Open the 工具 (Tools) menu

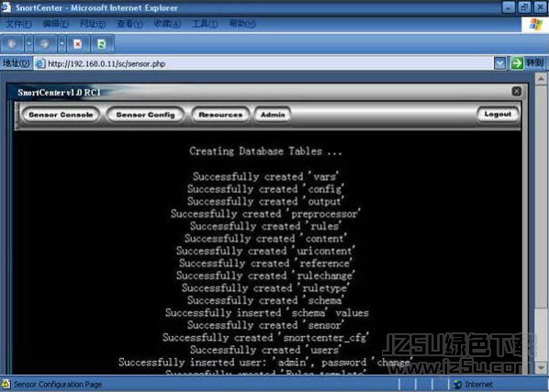coord(205,24)
